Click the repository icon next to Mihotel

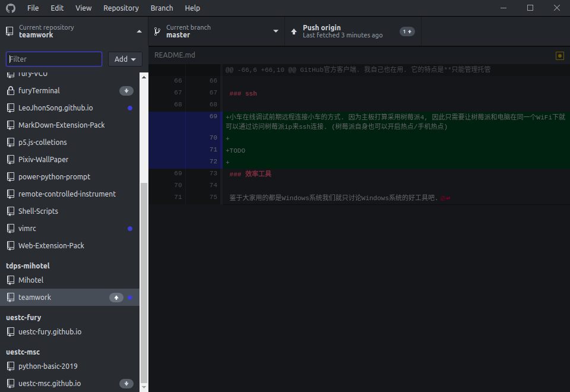[x=10, y=280]
